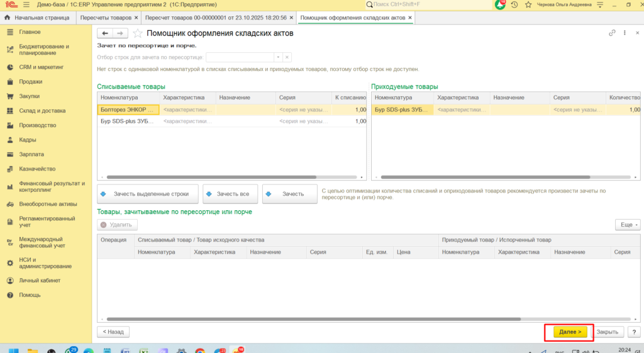The width and height of the screenshot is (644, 353).
Task: Add page to favorites with star icon
Action: (138, 33)
